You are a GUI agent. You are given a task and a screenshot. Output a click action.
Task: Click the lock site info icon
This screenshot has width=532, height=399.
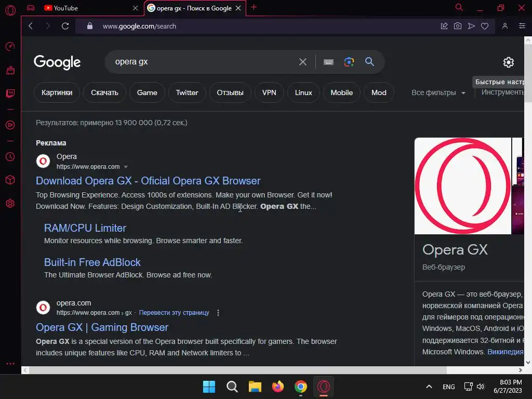tap(90, 26)
